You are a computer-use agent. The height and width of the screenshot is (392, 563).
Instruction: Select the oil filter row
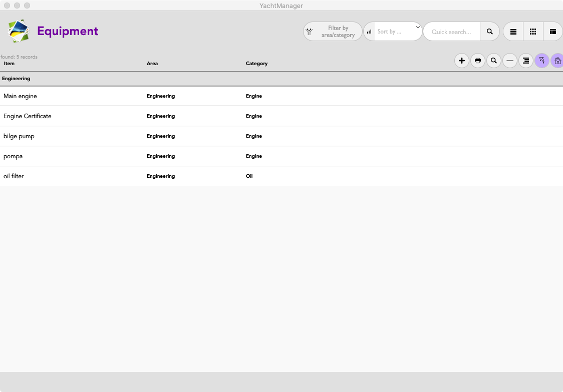click(14, 176)
